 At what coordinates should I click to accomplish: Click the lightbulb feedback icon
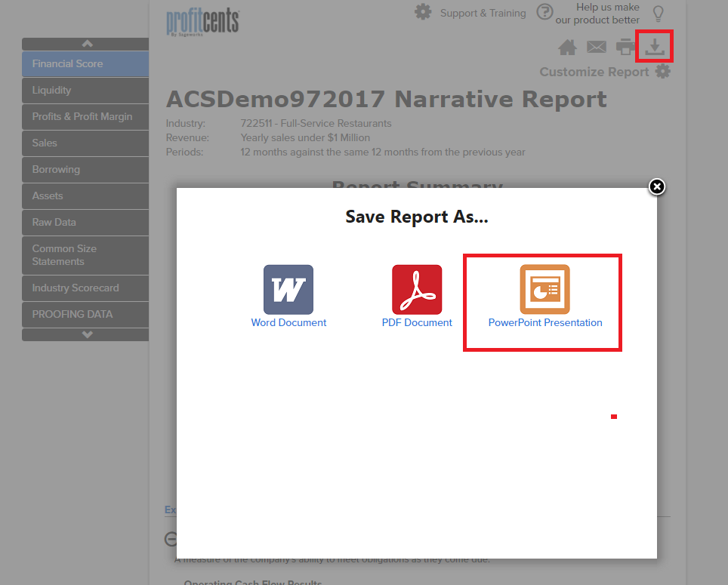pyautogui.click(x=658, y=14)
